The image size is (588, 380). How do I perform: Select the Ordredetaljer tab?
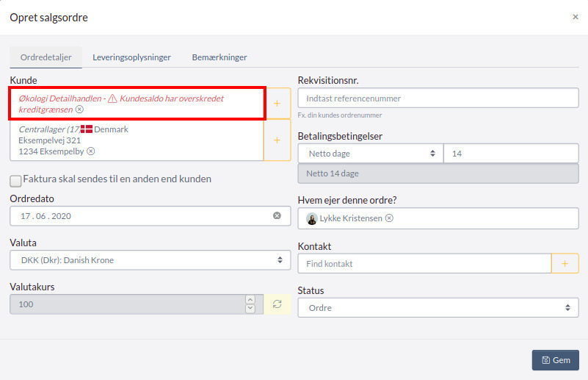[46, 57]
